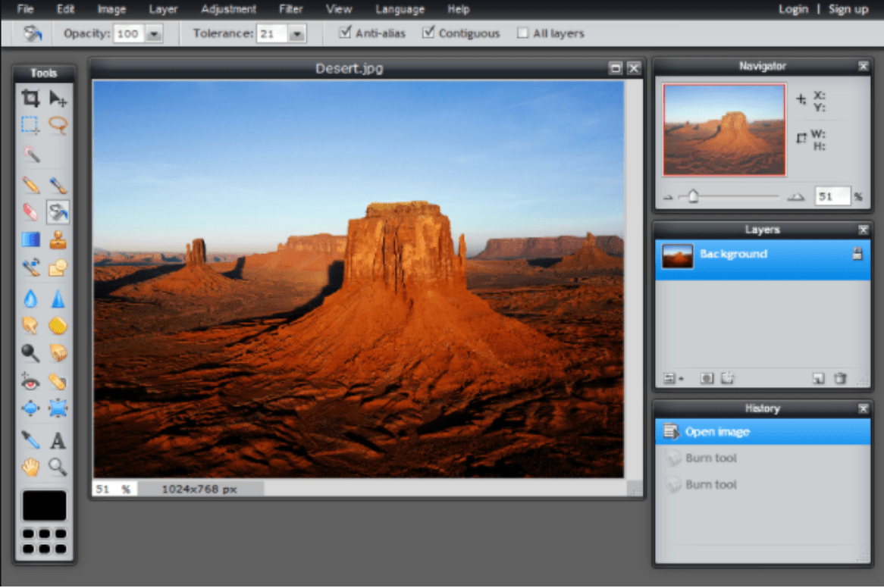The height and width of the screenshot is (588, 884).
Task: Select the Magic Wand tool
Action: pyautogui.click(x=30, y=154)
